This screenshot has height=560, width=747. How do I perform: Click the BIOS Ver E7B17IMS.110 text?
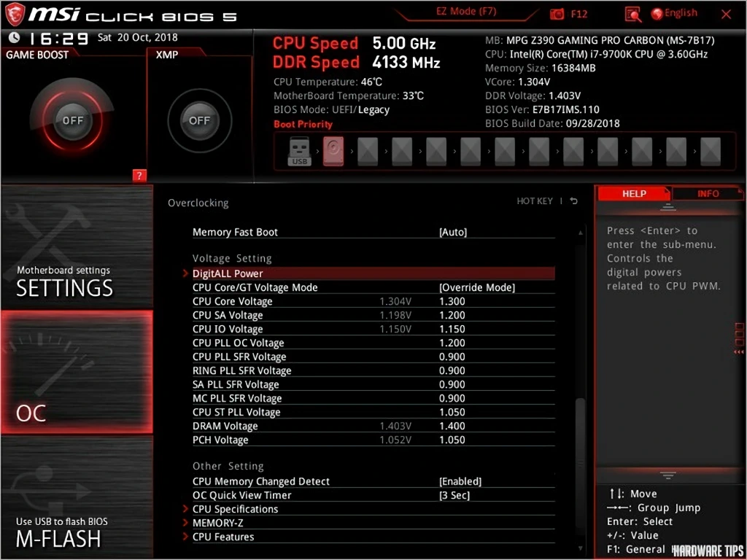point(542,109)
